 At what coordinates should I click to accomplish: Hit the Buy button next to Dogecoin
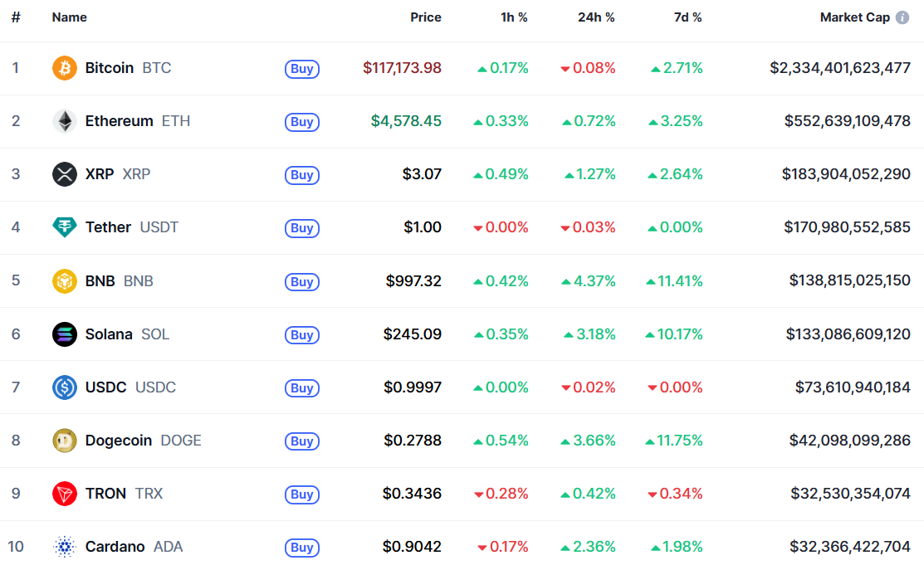[x=302, y=441]
